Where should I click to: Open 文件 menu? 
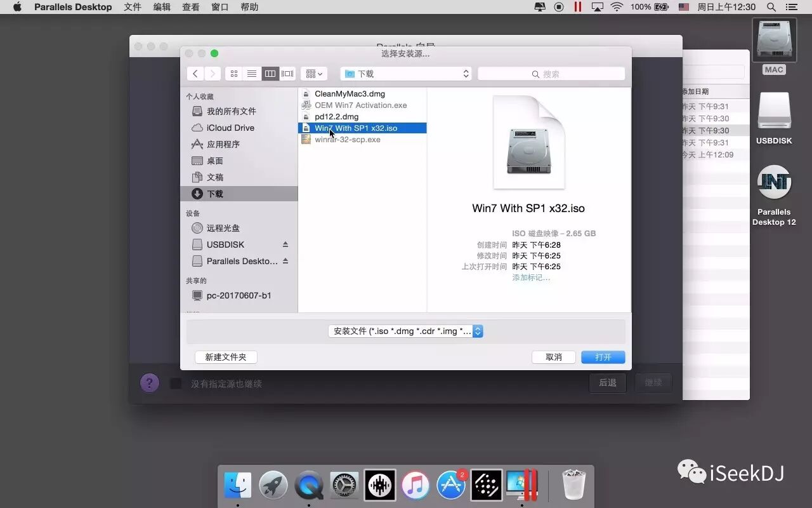(x=133, y=7)
